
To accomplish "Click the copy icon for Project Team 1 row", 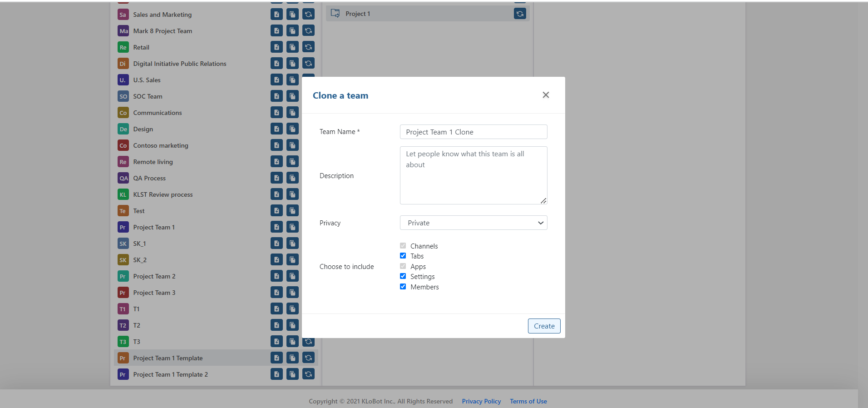I will [292, 227].
